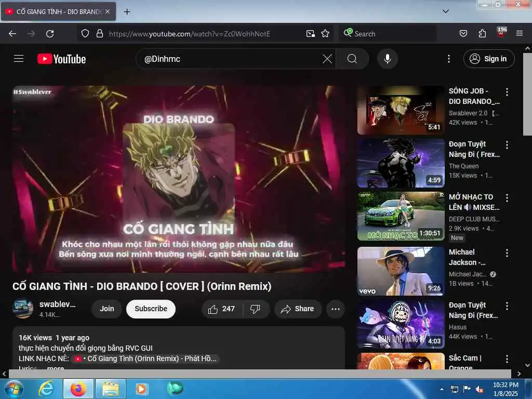Click the horizontal scrollbar at bottom
The image size is (532, 399).
[260, 374]
